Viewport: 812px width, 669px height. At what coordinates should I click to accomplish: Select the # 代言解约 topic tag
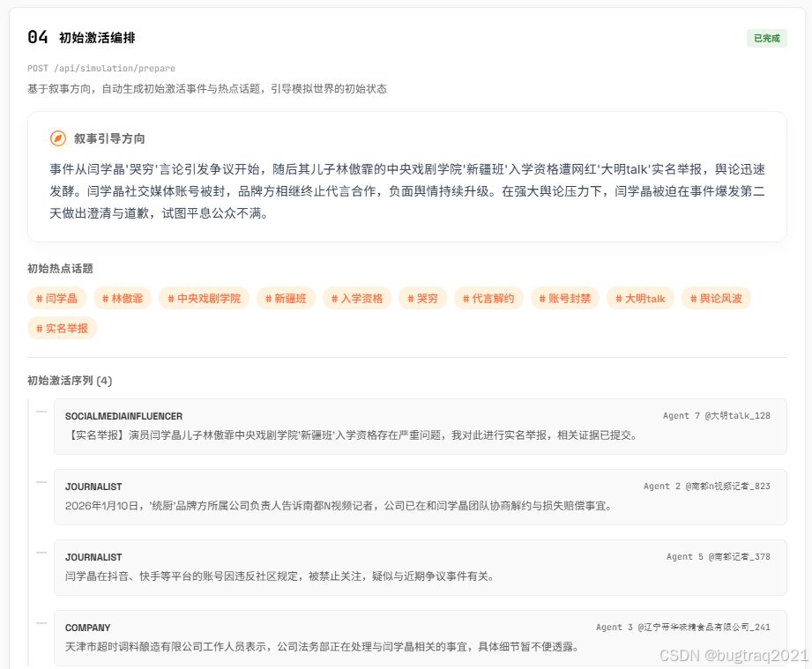(x=488, y=298)
